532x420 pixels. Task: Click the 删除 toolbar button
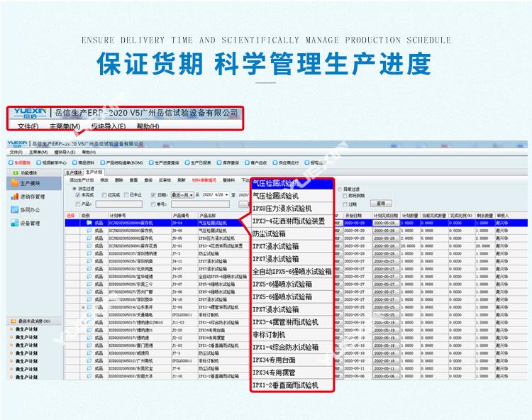(x=118, y=180)
